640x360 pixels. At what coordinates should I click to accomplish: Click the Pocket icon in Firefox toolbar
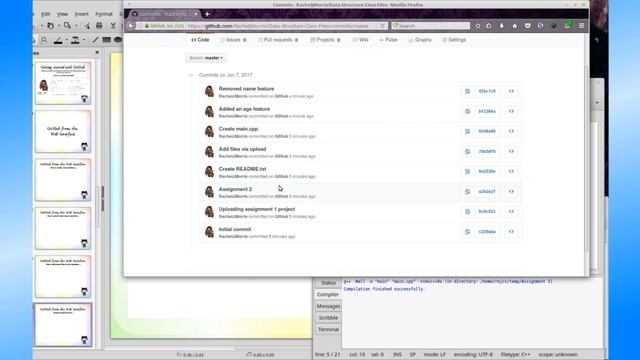pos(527,26)
